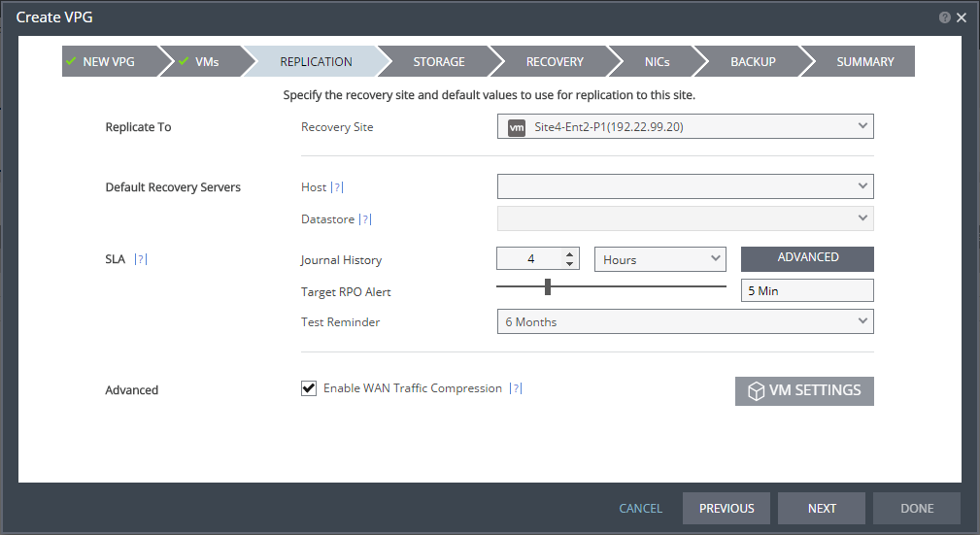Image resolution: width=980 pixels, height=535 pixels.
Task: Close the Create VPG dialog
Action: [x=962, y=17]
